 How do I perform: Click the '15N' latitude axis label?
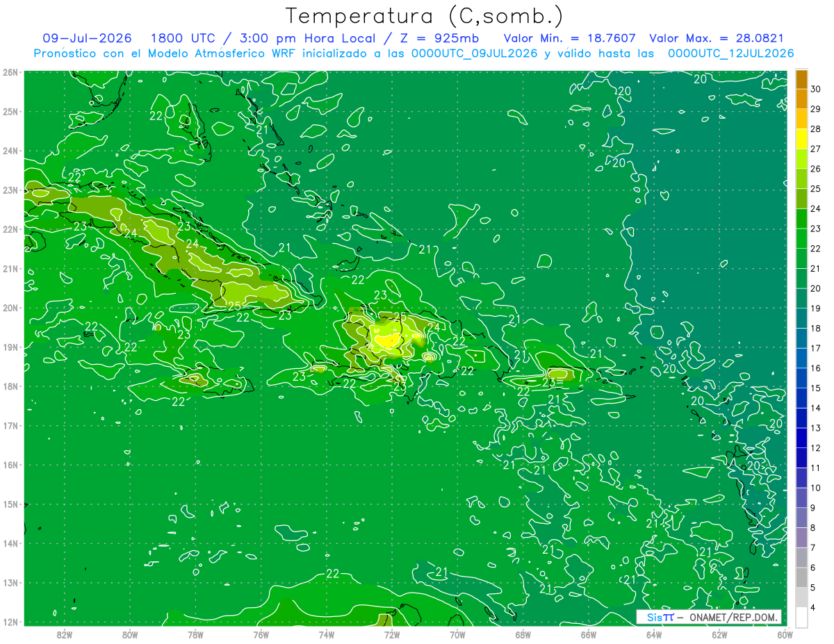(x=10, y=504)
